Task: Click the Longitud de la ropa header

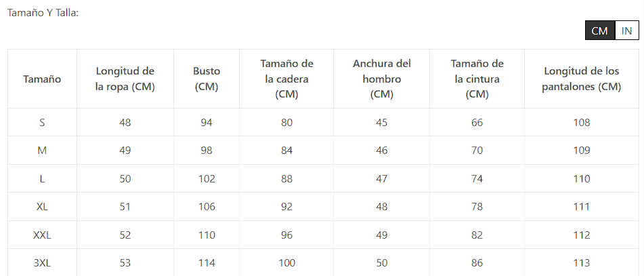Action: tap(125, 79)
